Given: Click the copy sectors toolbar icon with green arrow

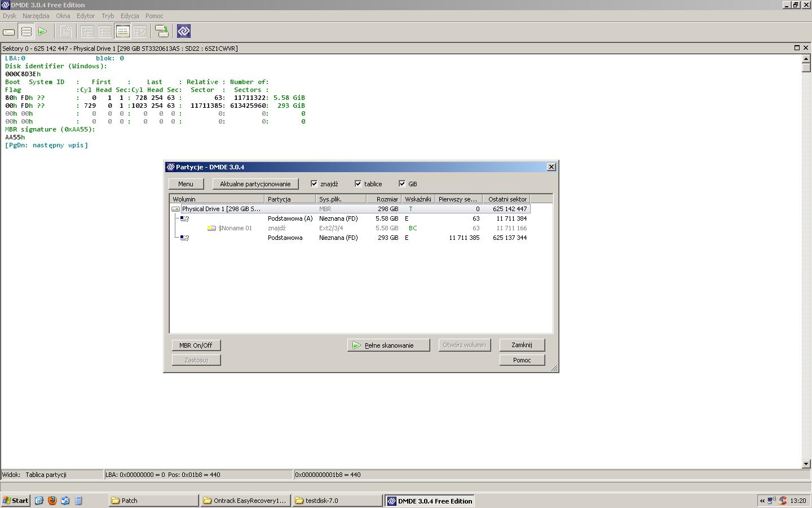Looking at the screenshot, I should point(162,32).
